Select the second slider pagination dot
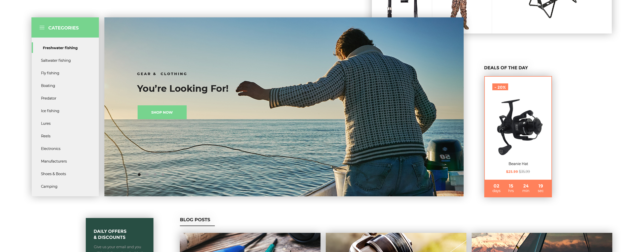This screenshot has width=644, height=252. pyautogui.click(x=147, y=174)
